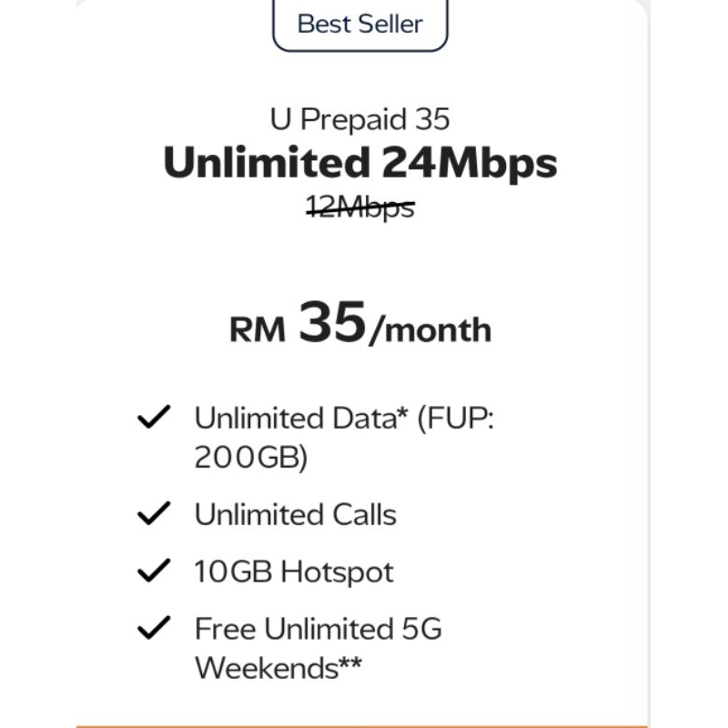
Task: Click the Best Seller badge
Action: tap(360, 24)
